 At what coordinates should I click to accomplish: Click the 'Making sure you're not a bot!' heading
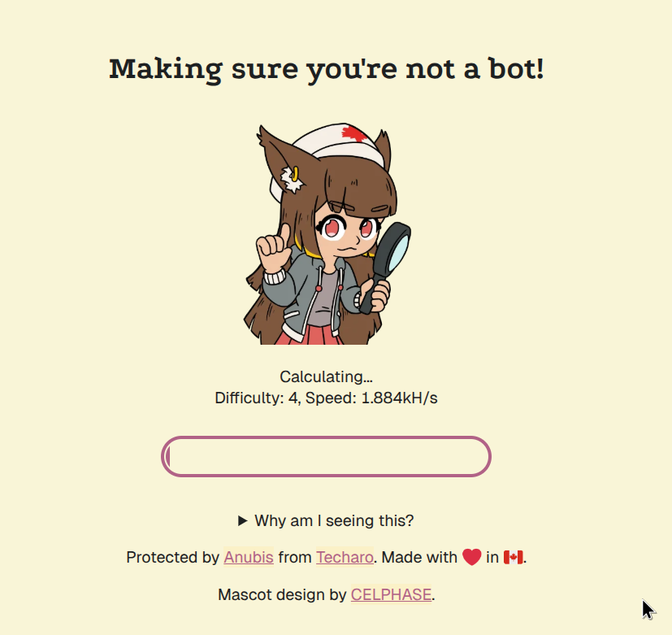(x=327, y=69)
